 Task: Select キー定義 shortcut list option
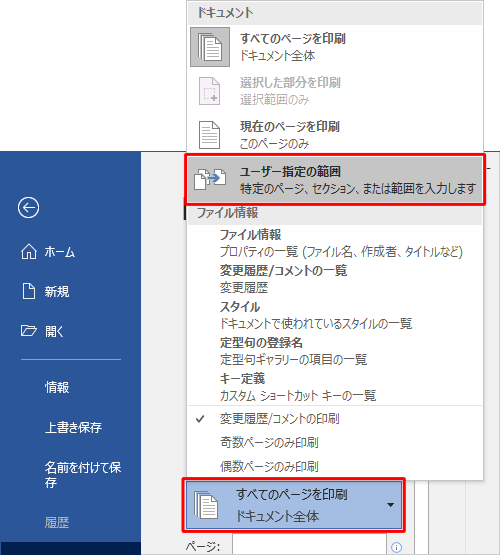[x=334, y=387]
